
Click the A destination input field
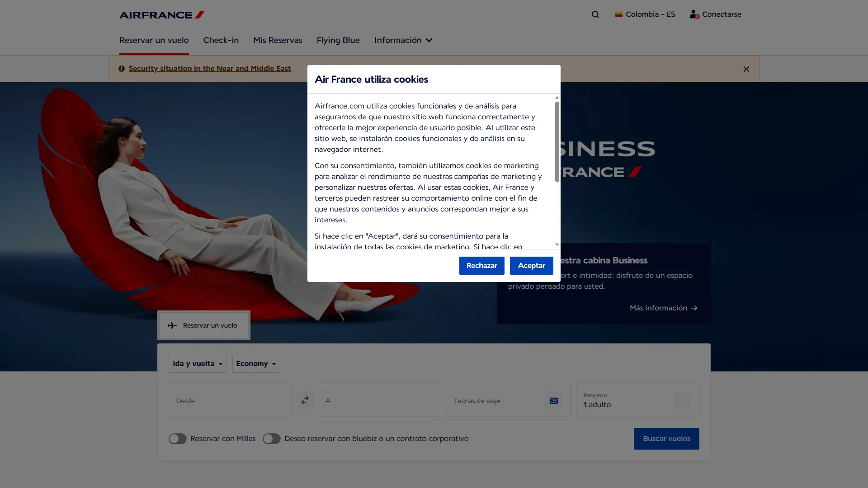click(379, 400)
